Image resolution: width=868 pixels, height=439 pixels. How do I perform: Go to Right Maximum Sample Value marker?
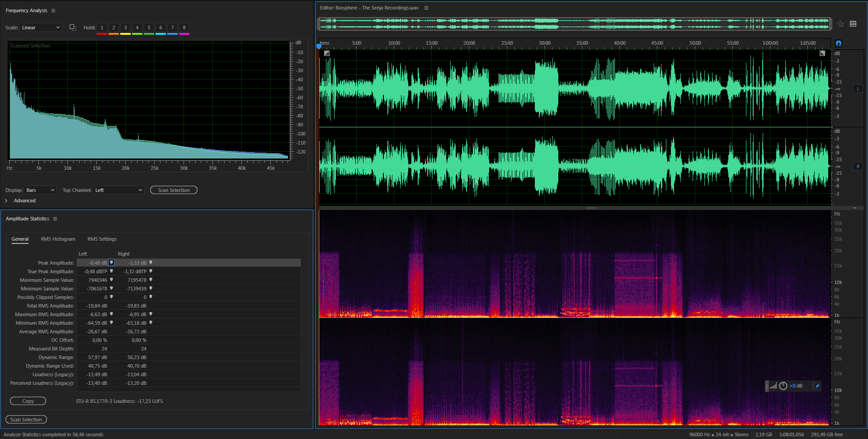pos(151,280)
